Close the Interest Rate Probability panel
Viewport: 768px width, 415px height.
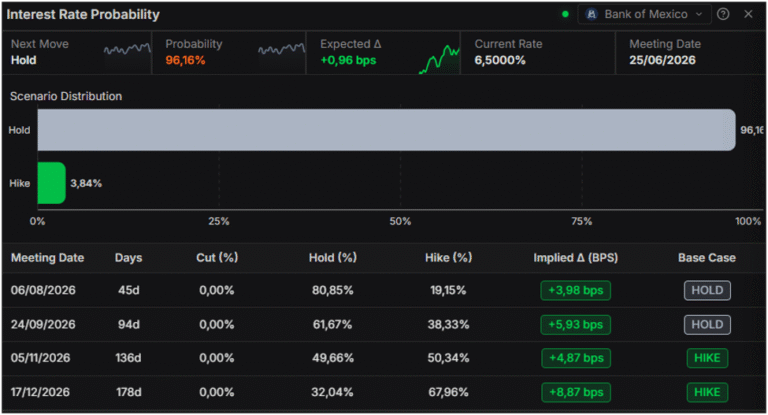click(x=748, y=14)
